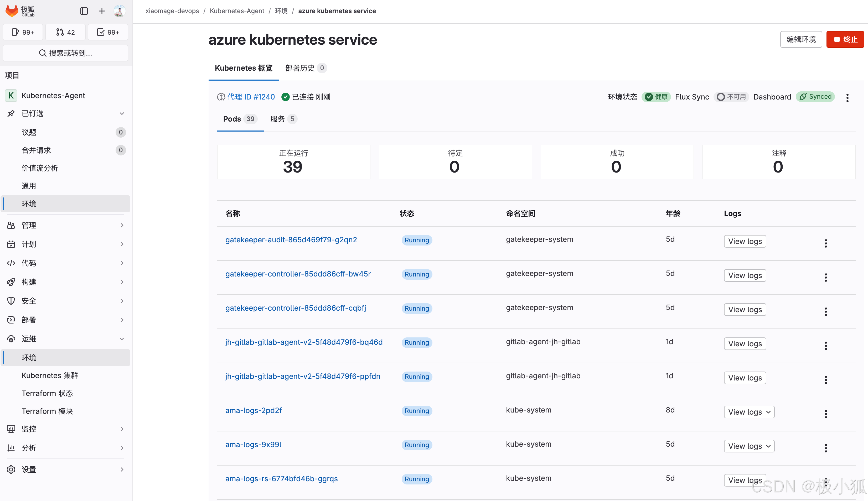Open pinned 通用 item
This screenshot has height=501, width=868.
[x=65, y=186]
